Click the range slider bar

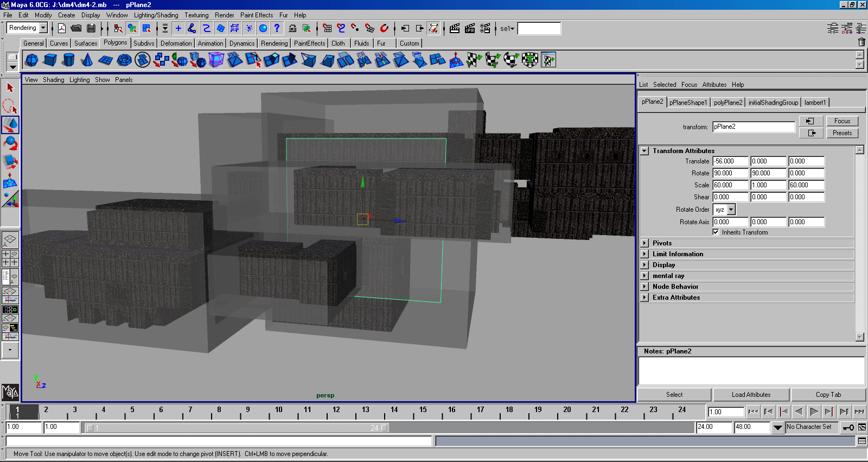(237, 428)
